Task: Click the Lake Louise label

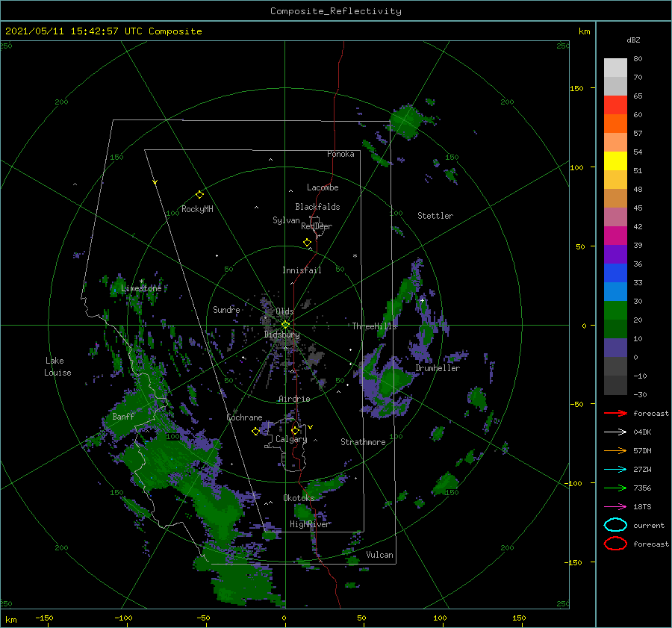Action: [57, 367]
